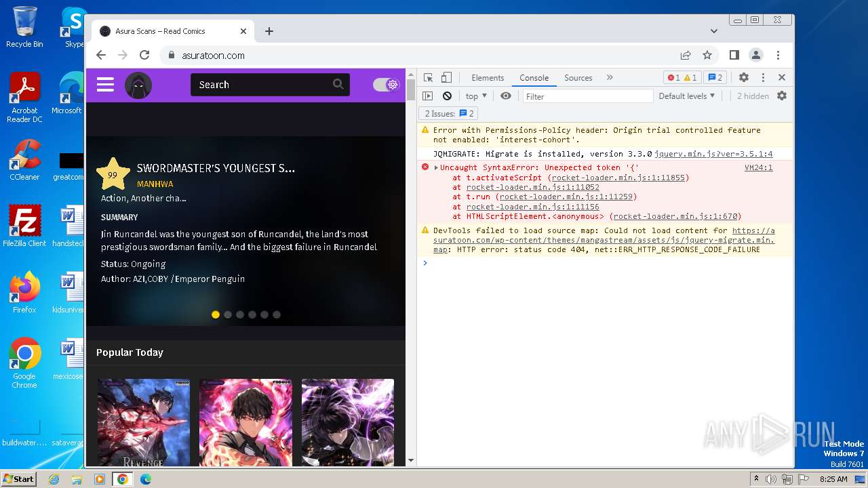Open jquery.min.js?ver=3.5.1:4 source link
The width and height of the screenshot is (868, 488).
713,154
